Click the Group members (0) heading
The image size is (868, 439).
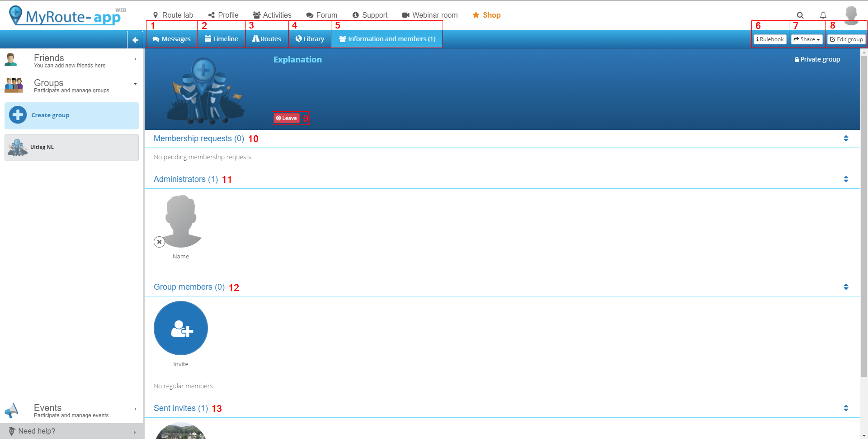[189, 287]
